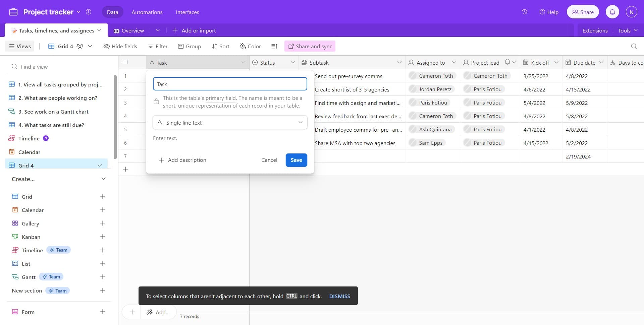The height and width of the screenshot is (325, 644).
Task: Open the Overview table tab
Action: click(x=129, y=30)
